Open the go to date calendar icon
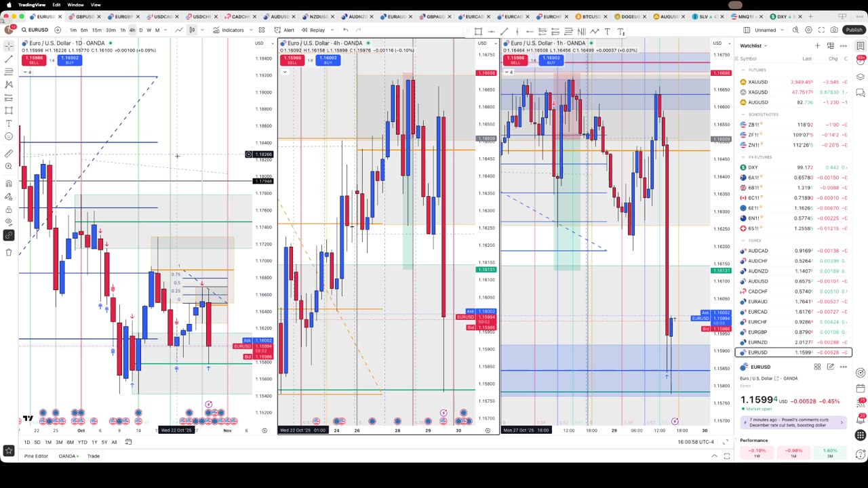Viewport: 868px width, 488px height. 127,442
